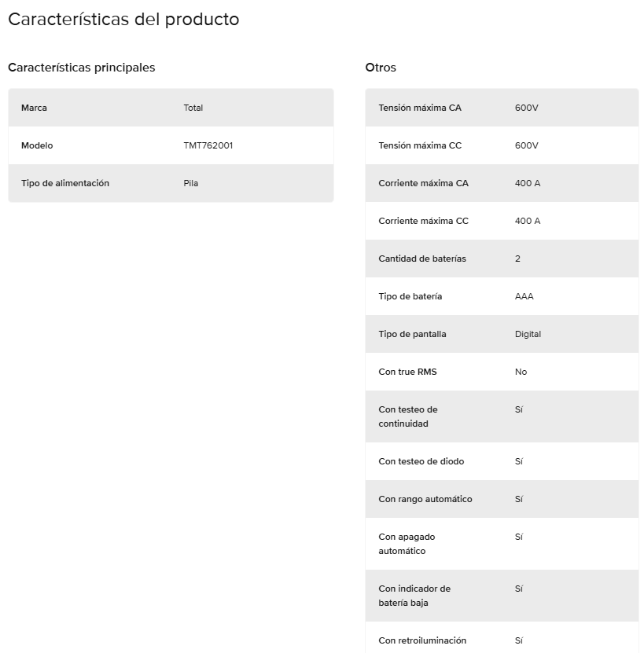Click the "Tensión máxima CC" label
Screen dimensions: 644x653
pyautogui.click(x=420, y=145)
